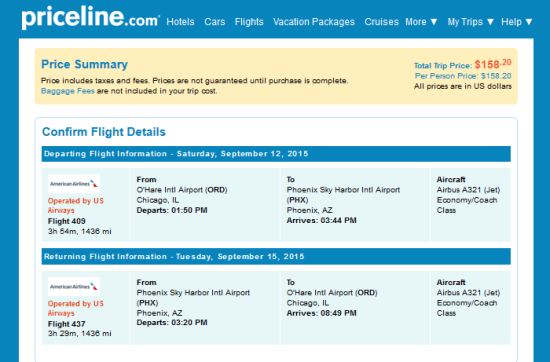Go to the Cars section
This screenshot has width=550, height=362.
point(215,22)
